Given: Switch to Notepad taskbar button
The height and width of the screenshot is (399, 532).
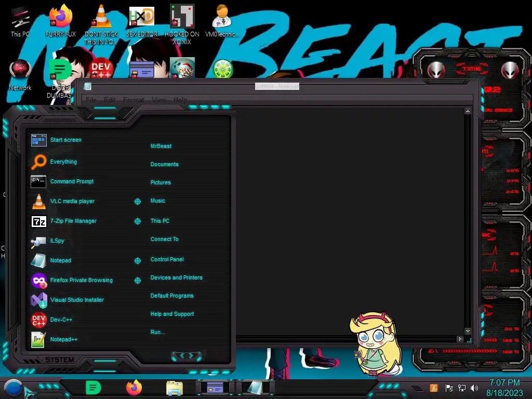Looking at the screenshot, I should [x=255, y=388].
